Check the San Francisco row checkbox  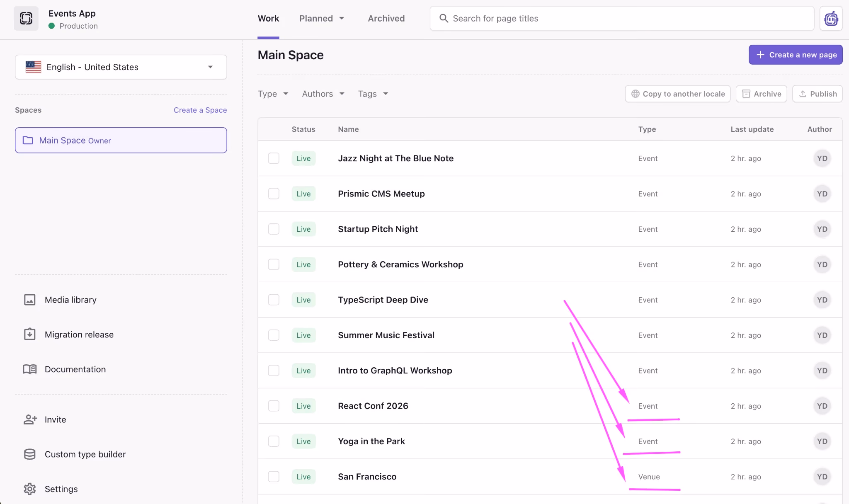tap(274, 477)
